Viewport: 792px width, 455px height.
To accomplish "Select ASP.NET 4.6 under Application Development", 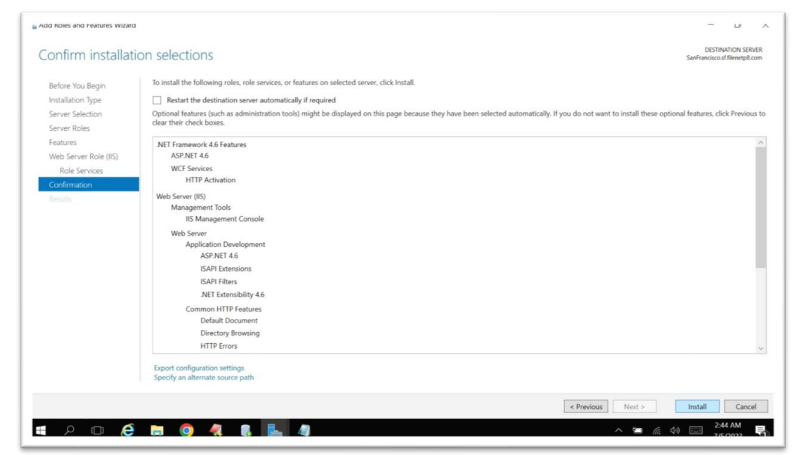I will pos(219,256).
